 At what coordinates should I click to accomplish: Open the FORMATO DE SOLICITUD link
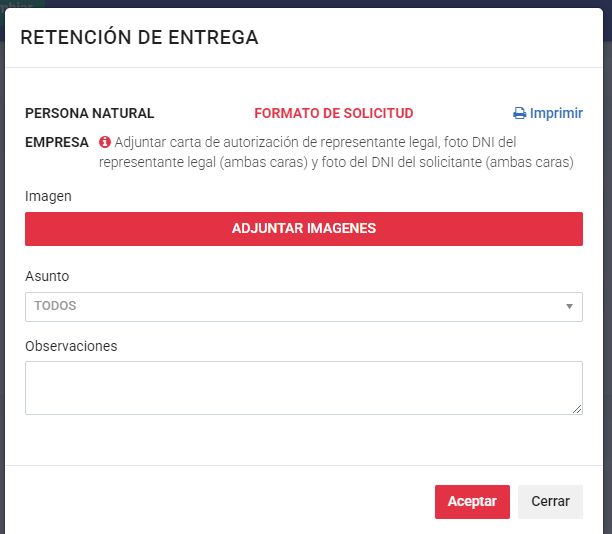tap(333, 113)
